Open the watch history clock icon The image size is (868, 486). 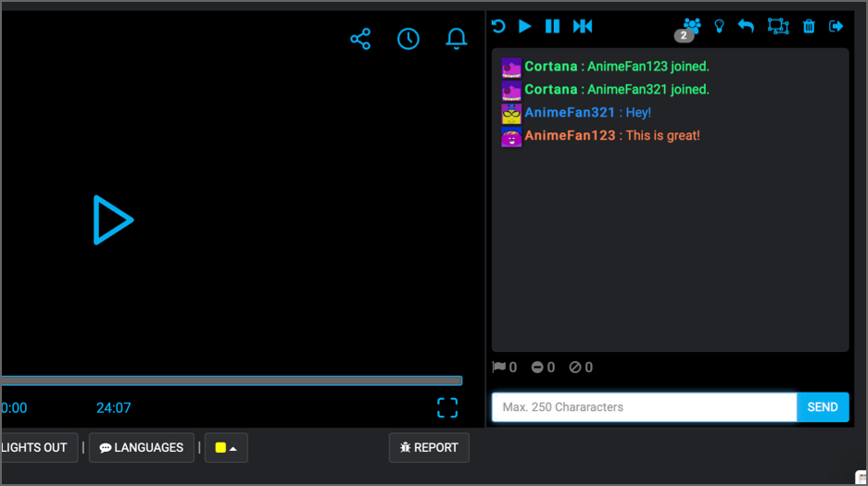click(409, 39)
